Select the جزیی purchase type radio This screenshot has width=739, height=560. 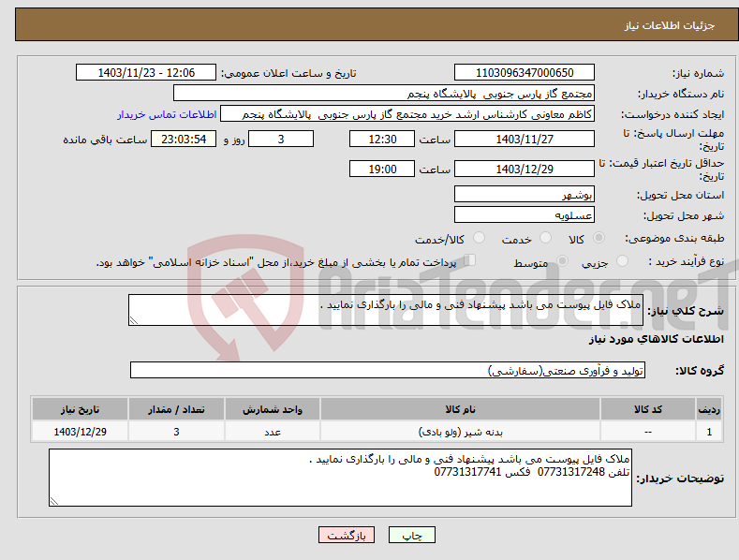pyautogui.click(x=622, y=260)
